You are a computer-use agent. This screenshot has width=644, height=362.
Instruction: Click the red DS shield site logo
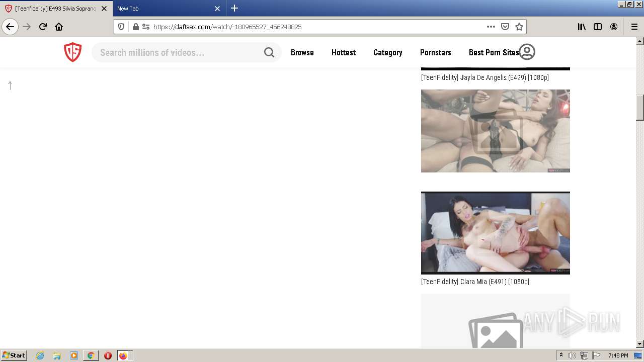pos(72,52)
